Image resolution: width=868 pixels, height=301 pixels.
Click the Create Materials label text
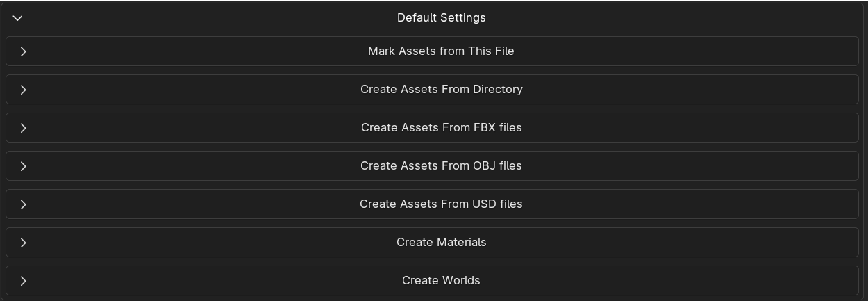pos(441,243)
